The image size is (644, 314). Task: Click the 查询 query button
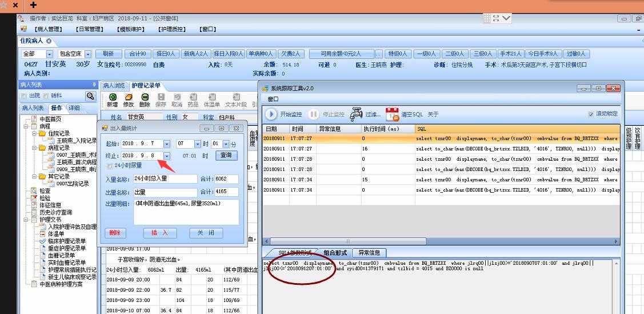pos(226,156)
